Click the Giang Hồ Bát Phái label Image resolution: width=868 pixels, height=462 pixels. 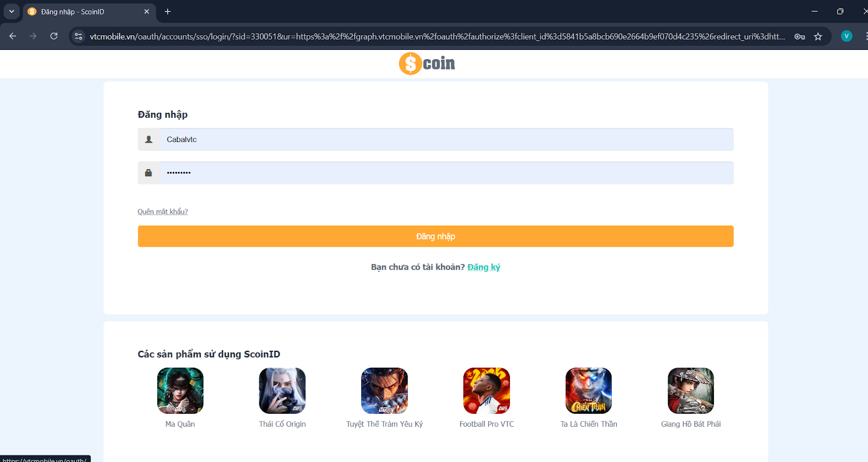691,424
